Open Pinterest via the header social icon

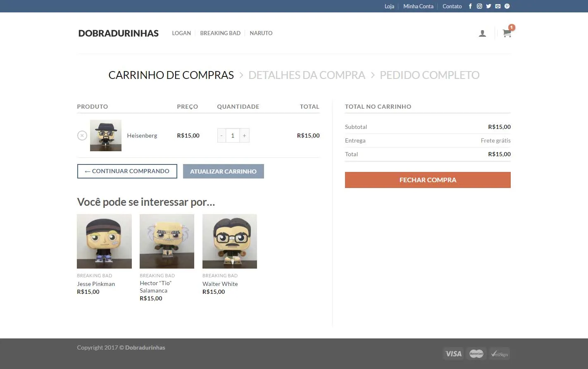point(507,6)
